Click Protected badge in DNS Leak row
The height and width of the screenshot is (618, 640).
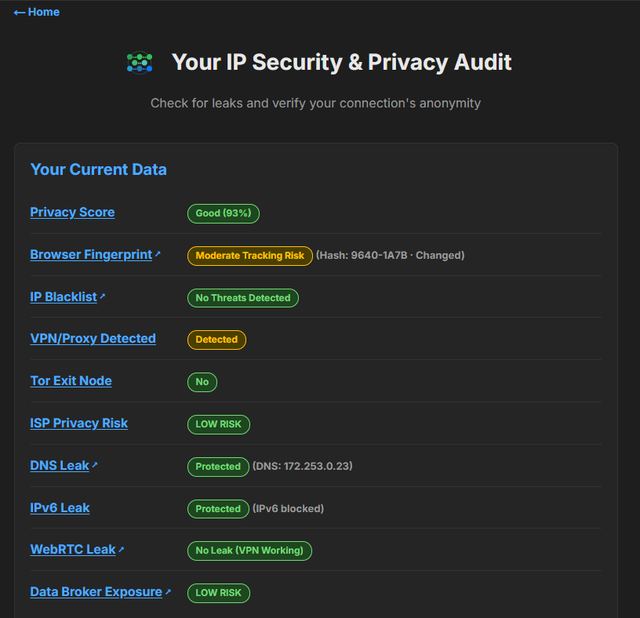coord(218,467)
